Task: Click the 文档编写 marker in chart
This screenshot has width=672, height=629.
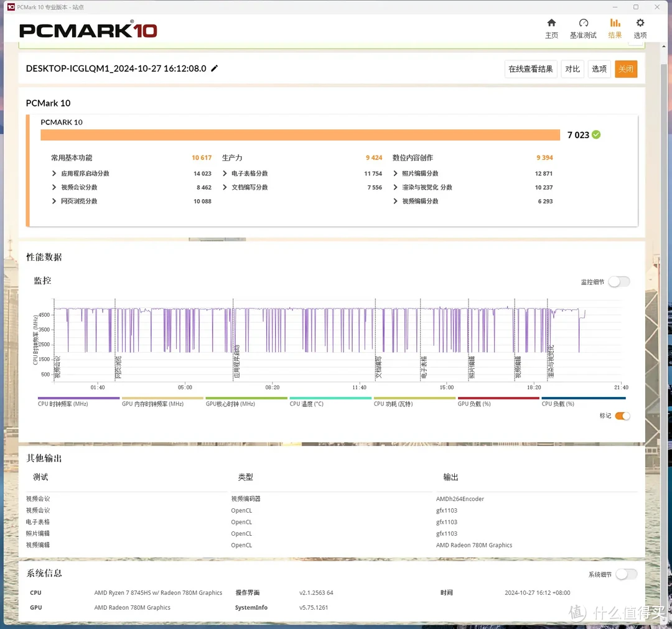Action: tap(378, 367)
